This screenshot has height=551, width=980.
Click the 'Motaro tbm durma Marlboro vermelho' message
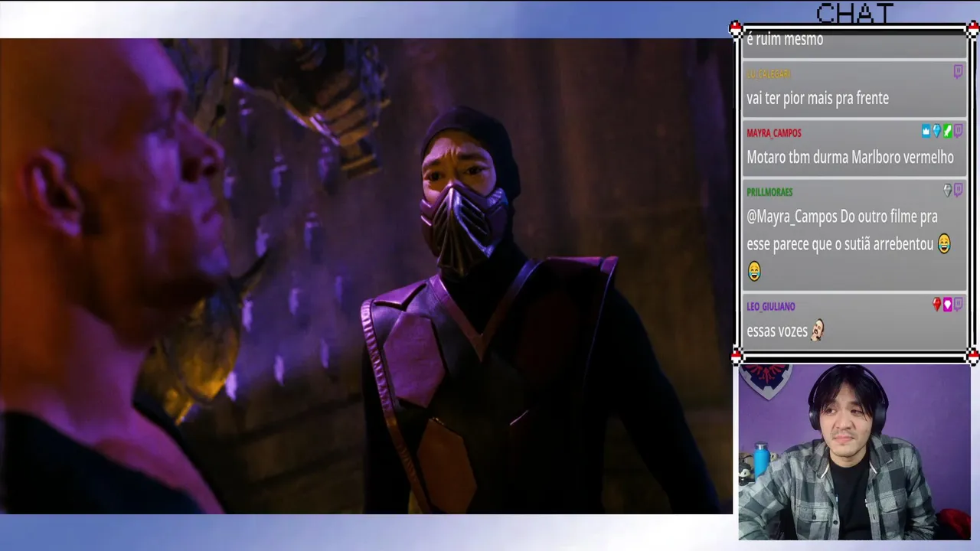(850, 157)
